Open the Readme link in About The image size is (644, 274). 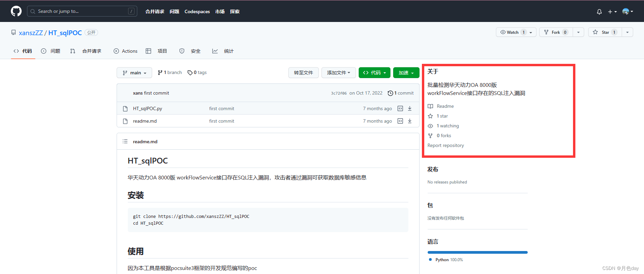441,106
